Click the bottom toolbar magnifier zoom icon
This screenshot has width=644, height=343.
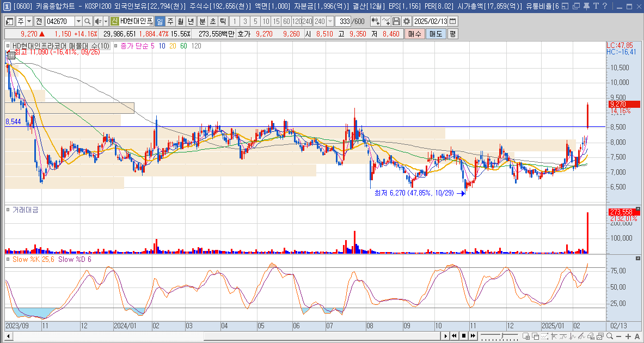[x=610, y=336]
